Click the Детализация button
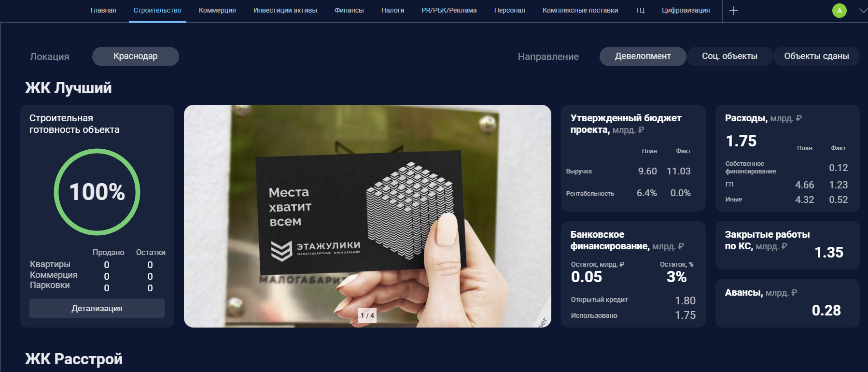 [x=97, y=308]
